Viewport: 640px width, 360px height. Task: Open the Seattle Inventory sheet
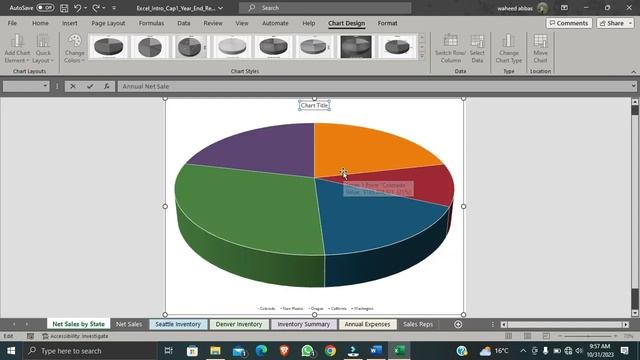pyautogui.click(x=178, y=324)
